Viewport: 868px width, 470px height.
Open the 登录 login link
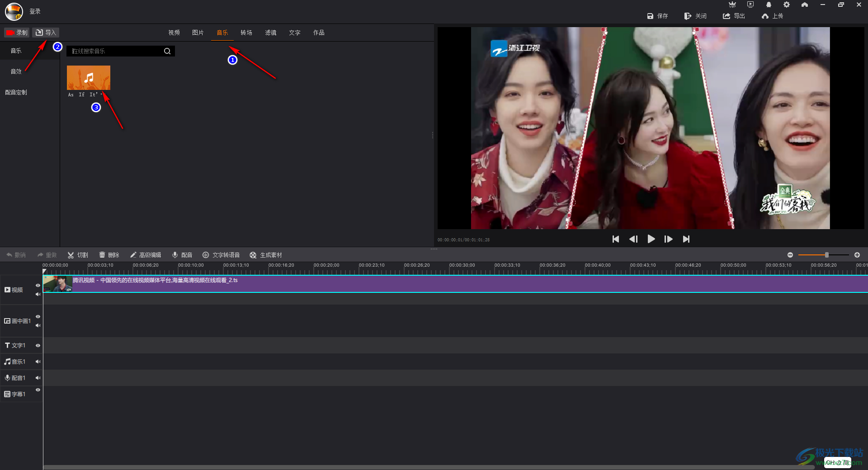click(x=35, y=11)
